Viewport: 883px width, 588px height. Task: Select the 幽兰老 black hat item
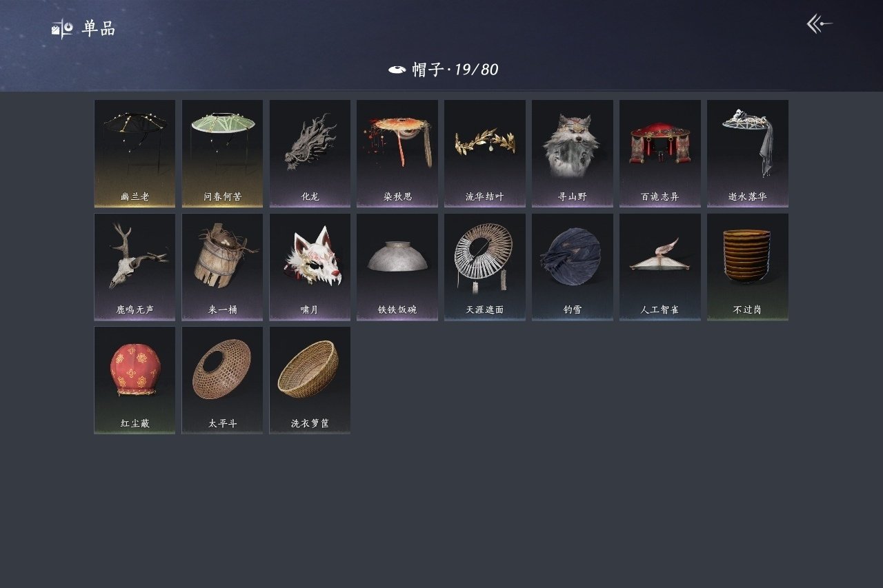point(135,154)
